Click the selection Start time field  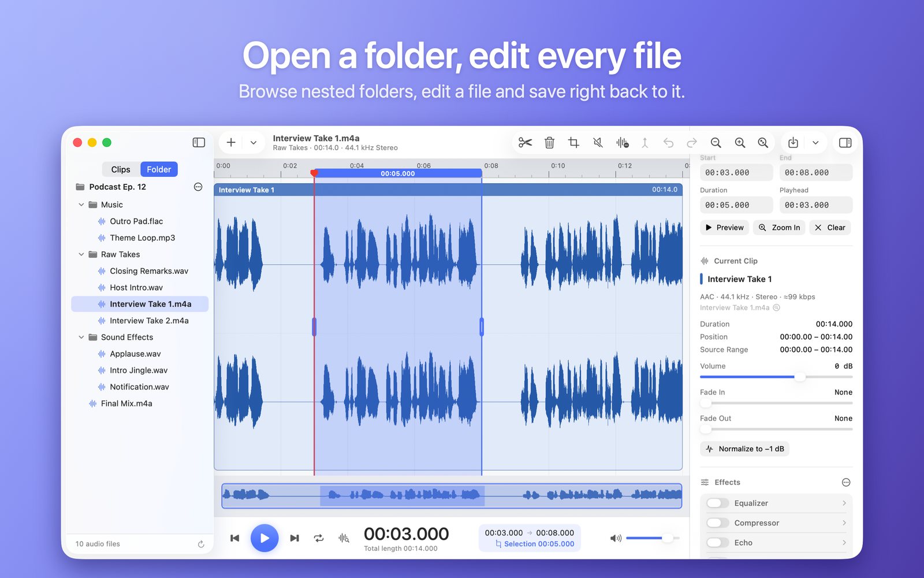click(x=736, y=173)
